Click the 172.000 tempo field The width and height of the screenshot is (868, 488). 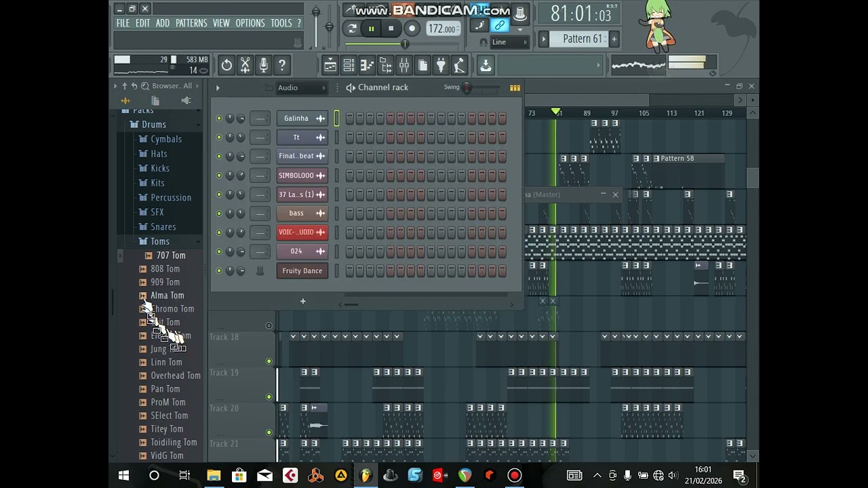[443, 28]
